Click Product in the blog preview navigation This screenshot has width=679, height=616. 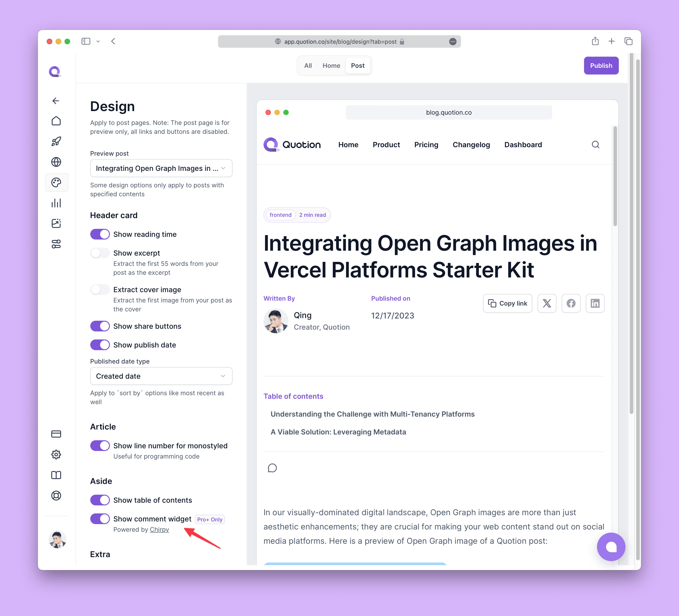[386, 145]
